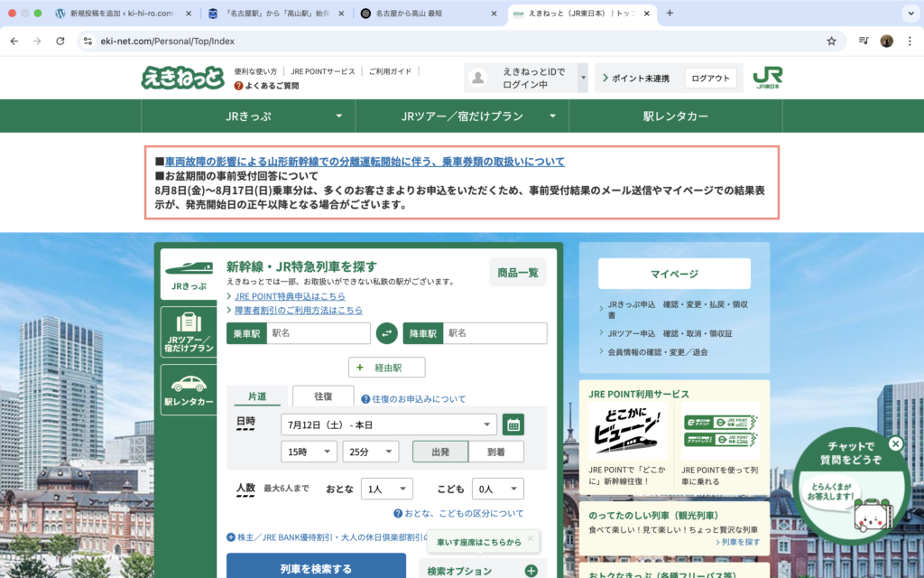Open the マイページ button
924x578 pixels.
point(674,274)
